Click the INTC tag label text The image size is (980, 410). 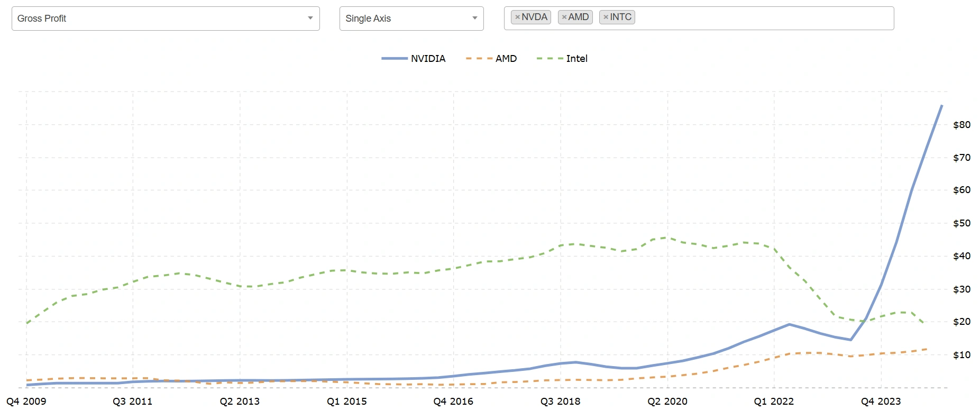[x=621, y=17]
